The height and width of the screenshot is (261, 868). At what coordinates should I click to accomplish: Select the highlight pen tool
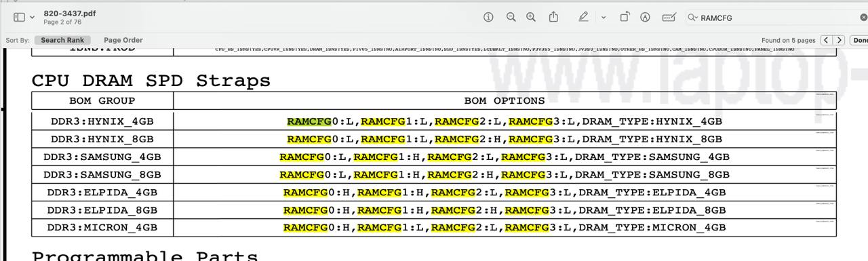583,18
